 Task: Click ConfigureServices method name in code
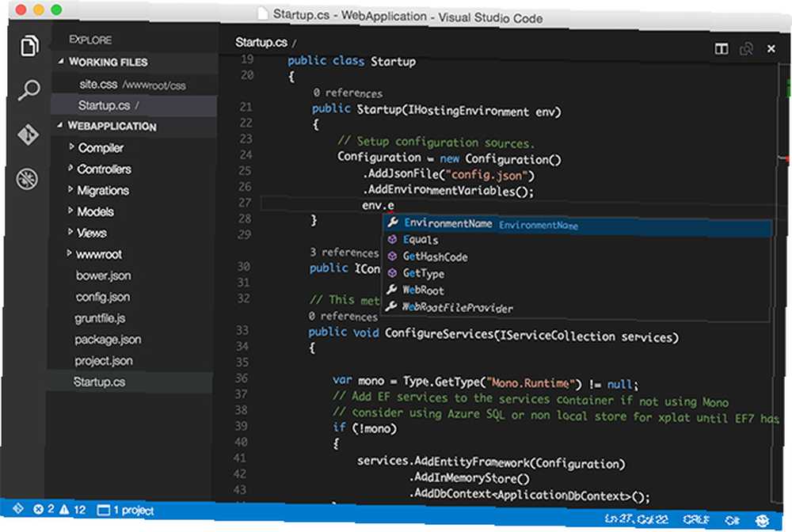pyautogui.click(x=439, y=333)
